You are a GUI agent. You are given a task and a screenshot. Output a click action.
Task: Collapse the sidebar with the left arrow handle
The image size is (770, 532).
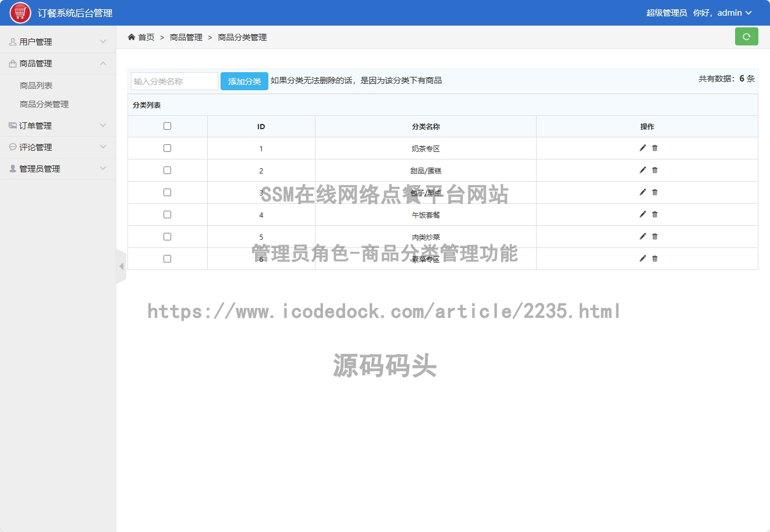click(x=121, y=266)
